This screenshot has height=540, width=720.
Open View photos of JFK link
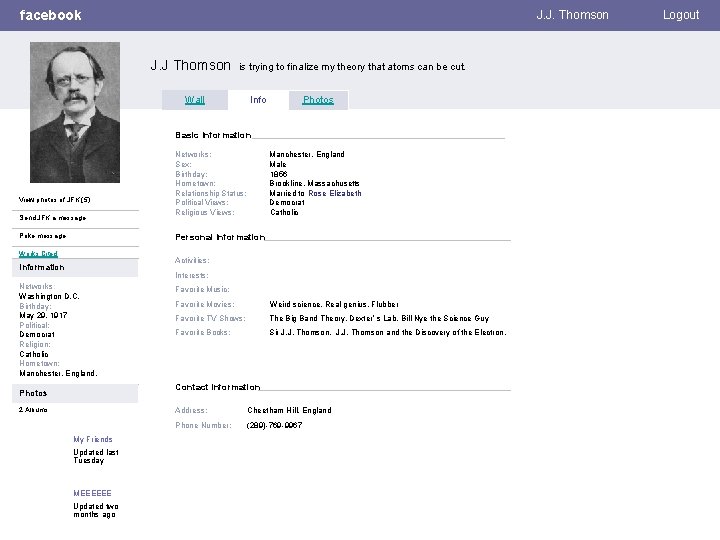click(55, 200)
